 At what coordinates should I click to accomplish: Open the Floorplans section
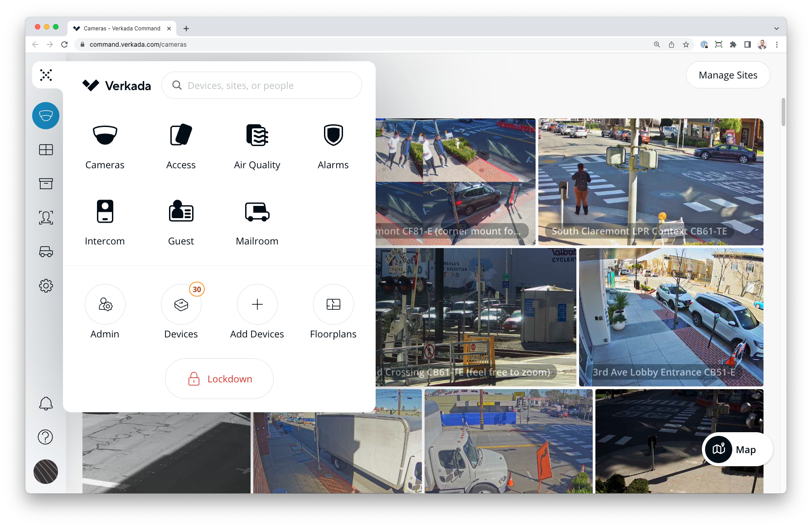(333, 312)
